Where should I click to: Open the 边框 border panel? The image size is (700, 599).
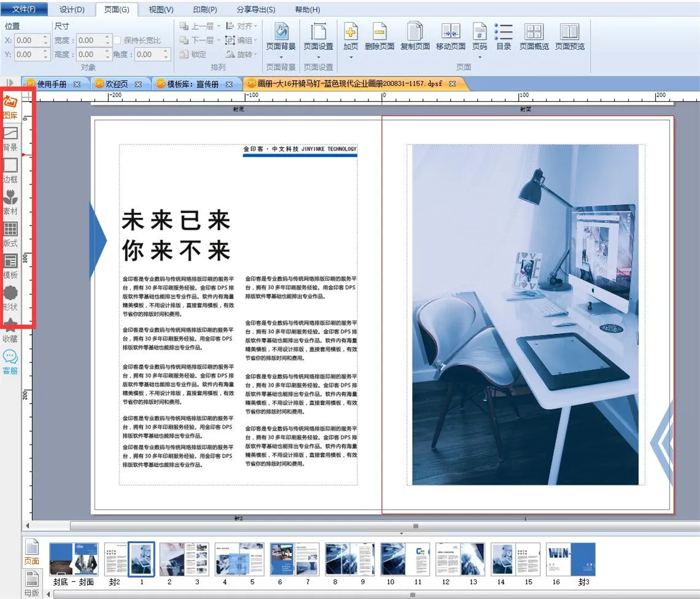(10, 171)
